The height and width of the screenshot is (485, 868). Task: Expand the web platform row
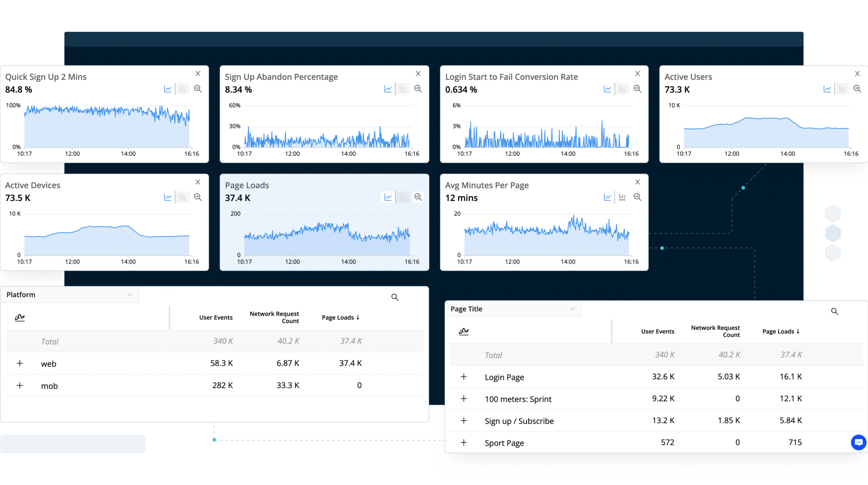coord(20,363)
